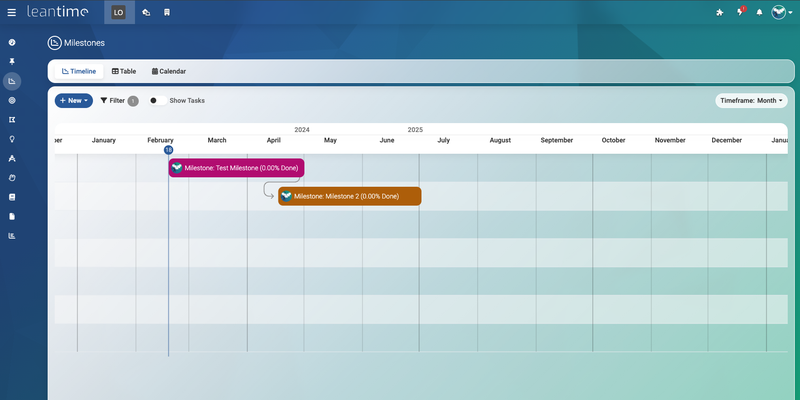Open the New dropdown button

[74, 101]
